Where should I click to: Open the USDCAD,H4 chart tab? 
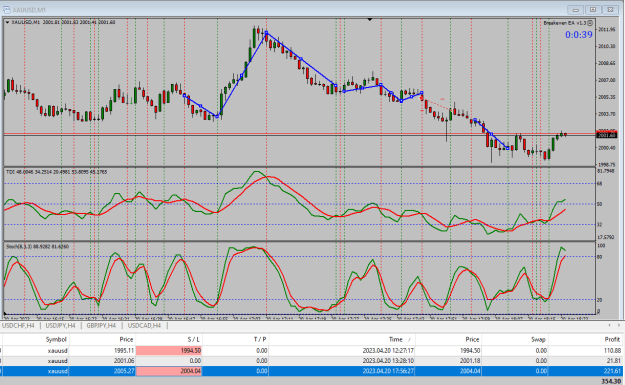tap(144, 326)
